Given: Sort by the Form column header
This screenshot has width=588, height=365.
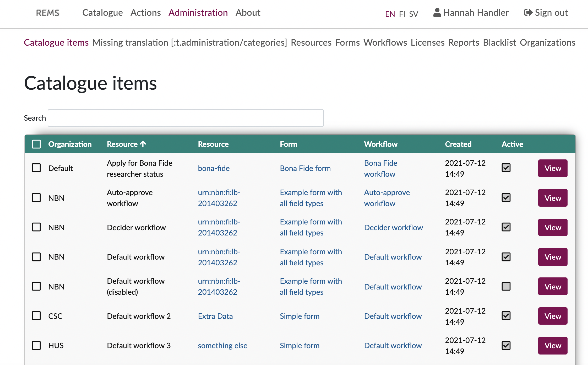Looking at the screenshot, I should (288, 144).
